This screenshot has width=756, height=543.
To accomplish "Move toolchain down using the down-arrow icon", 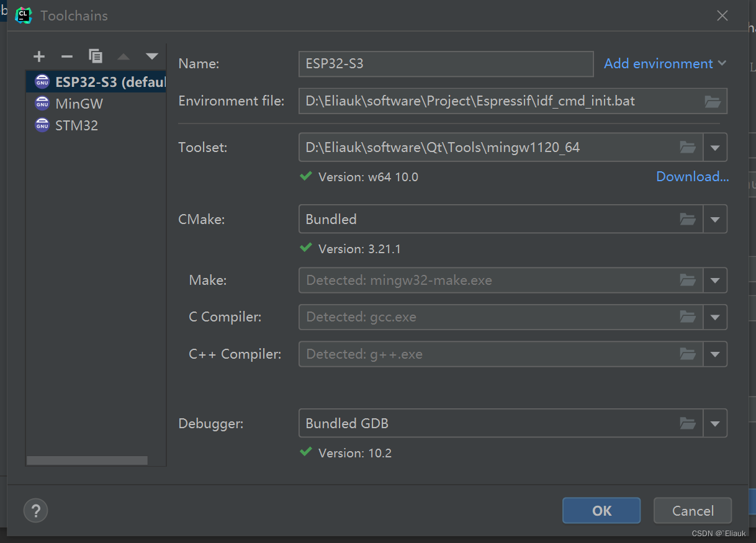I will [151, 56].
